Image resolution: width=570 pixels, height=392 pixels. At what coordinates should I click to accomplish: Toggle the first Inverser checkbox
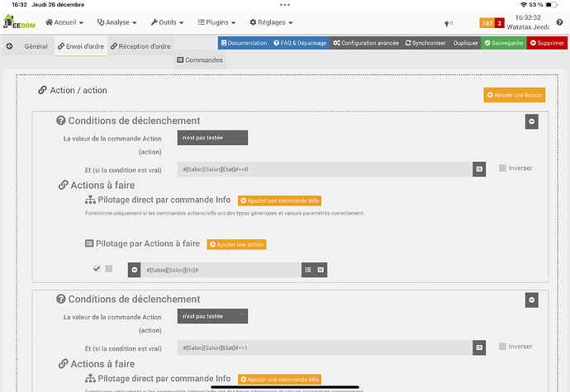pos(502,168)
